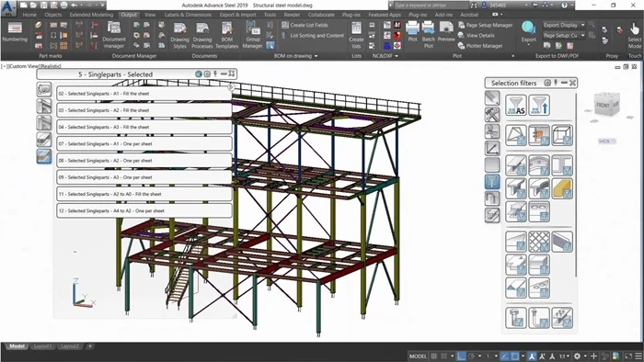Open the Autodesk App Store cart icon

535,6
